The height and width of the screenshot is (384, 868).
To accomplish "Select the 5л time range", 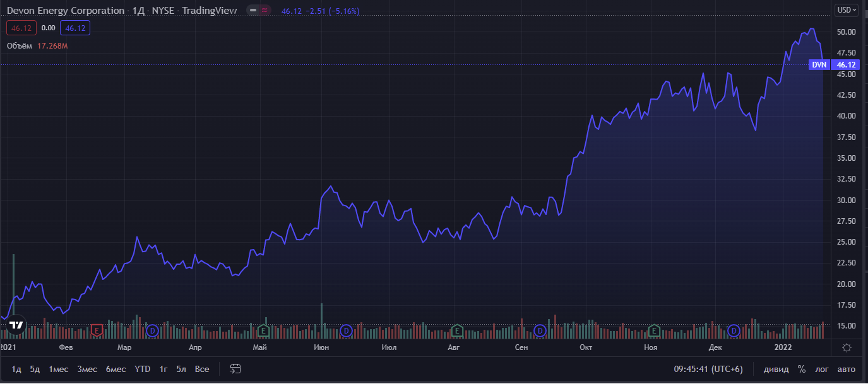I will 181,369.
